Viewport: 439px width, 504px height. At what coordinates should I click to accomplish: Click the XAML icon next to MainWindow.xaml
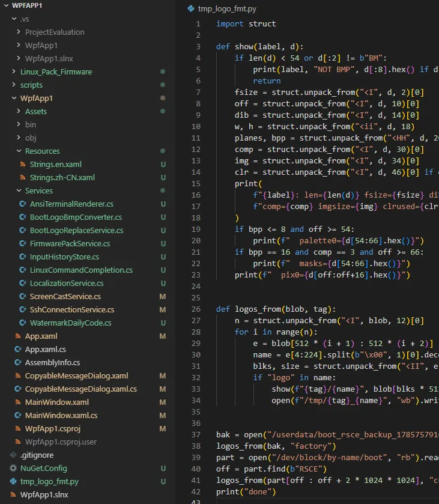pos(18,402)
